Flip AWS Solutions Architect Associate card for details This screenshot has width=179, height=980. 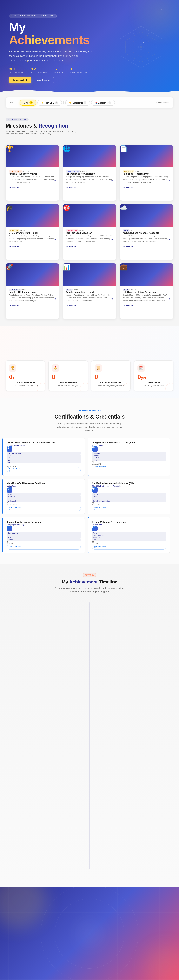coord(128,247)
